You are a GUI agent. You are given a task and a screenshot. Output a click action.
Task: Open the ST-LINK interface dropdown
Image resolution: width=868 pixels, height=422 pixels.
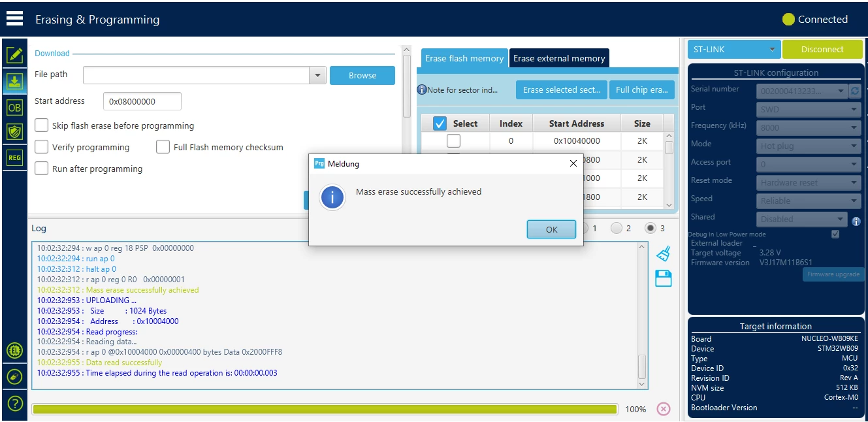point(734,49)
